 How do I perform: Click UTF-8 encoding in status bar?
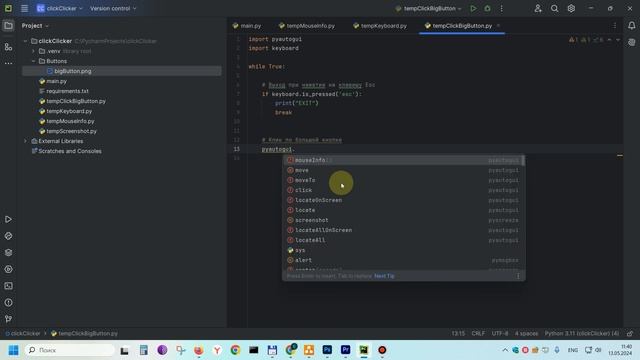point(500,333)
